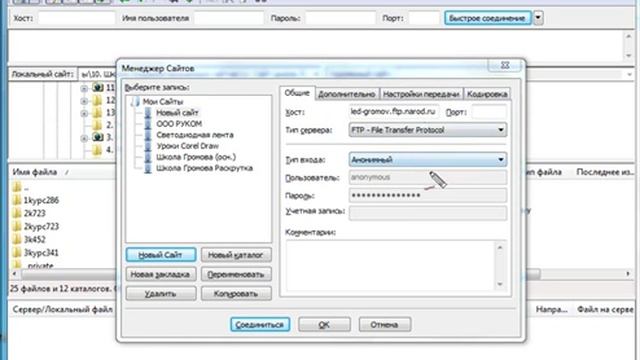Click folder icon beside 1курс286
The height and width of the screenshot is (360, 640).
tap(17, 200)
